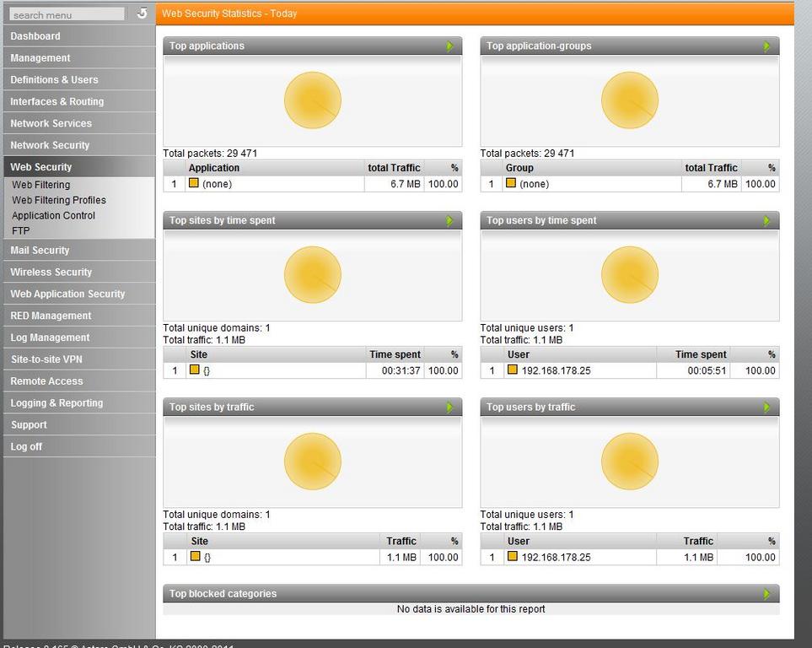Click the Log off link
Viewport: 812px width, 648px height.
click(x=26, y=446)
